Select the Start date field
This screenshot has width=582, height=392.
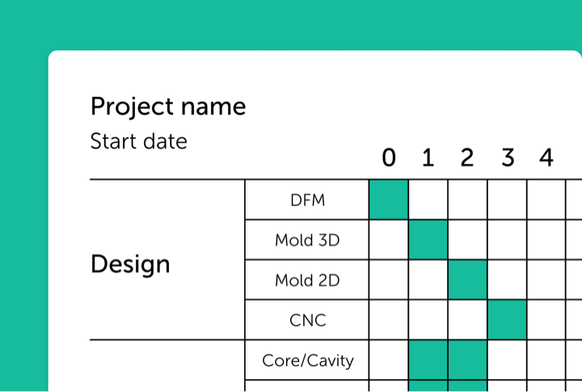click(138, 141)
